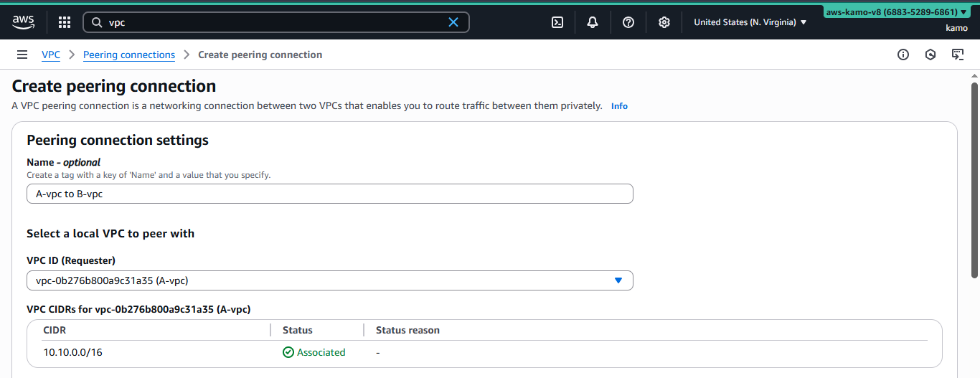Open the services grid menu
980x378 pixels.
coord(65,22)
